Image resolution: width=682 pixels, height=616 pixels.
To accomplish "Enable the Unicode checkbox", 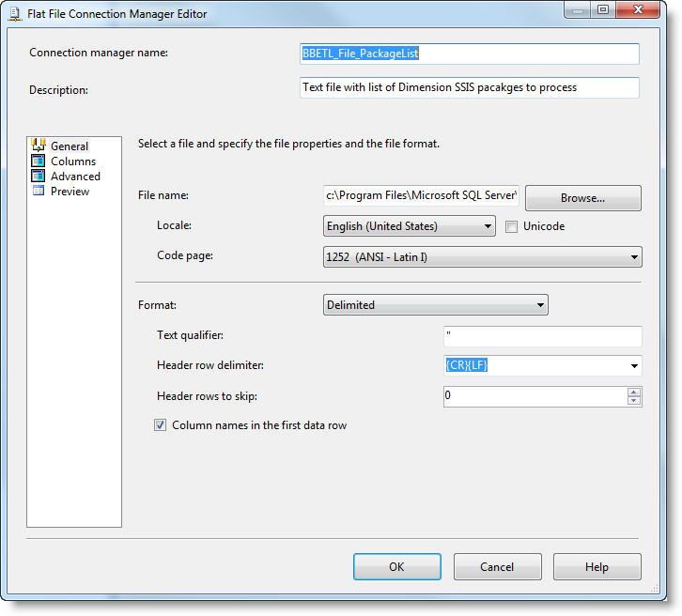I will pos(512,226).
